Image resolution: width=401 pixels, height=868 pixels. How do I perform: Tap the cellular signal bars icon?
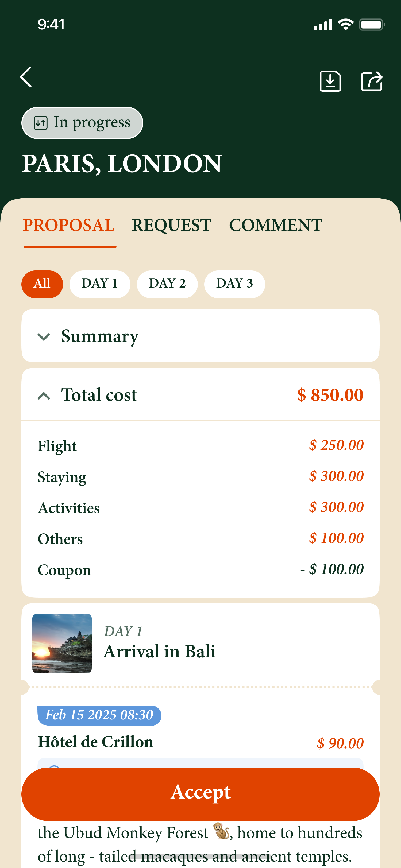pyautogui.click(x=322, y=25)
